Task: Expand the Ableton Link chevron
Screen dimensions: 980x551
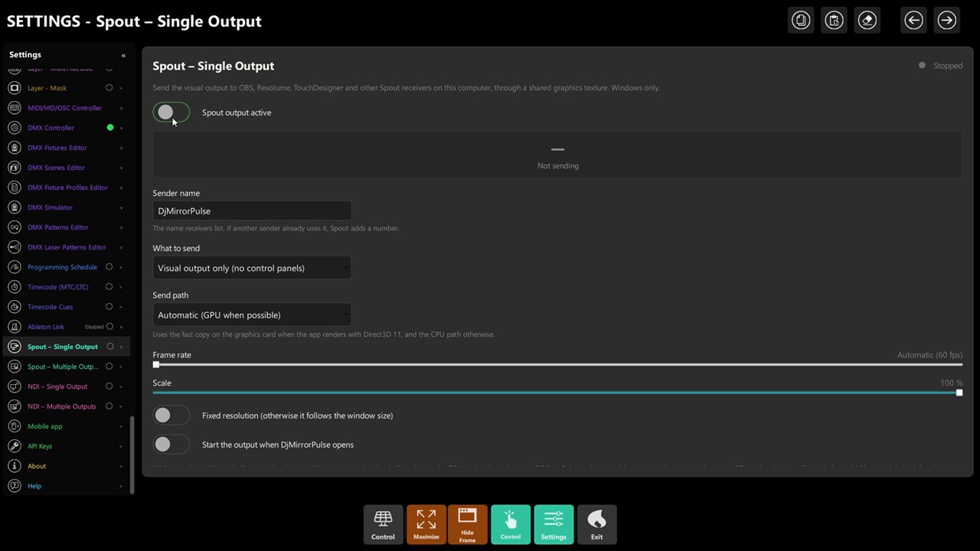Action: [121, 327]
